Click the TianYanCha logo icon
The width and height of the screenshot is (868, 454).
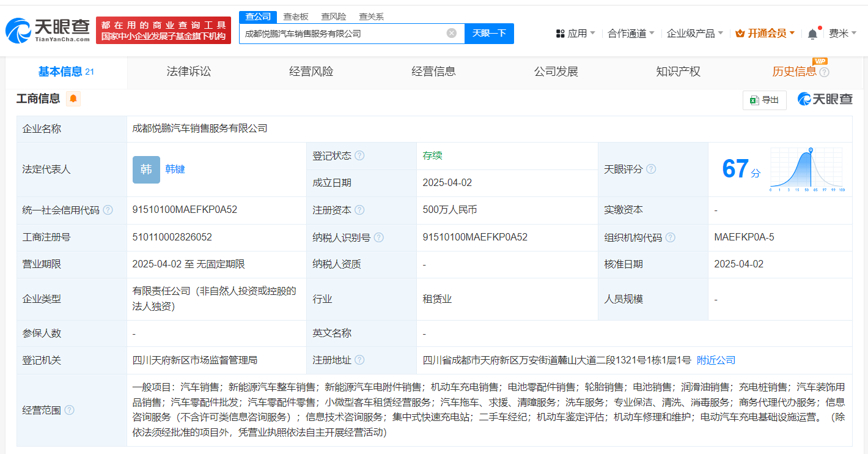(x=18, y=30)
